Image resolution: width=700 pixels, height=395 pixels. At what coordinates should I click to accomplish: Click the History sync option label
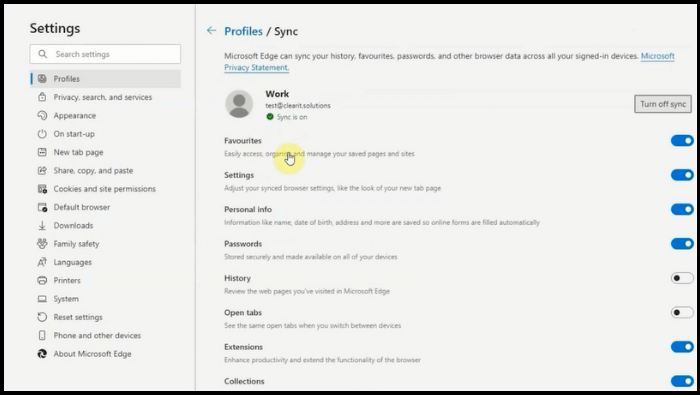237,278
